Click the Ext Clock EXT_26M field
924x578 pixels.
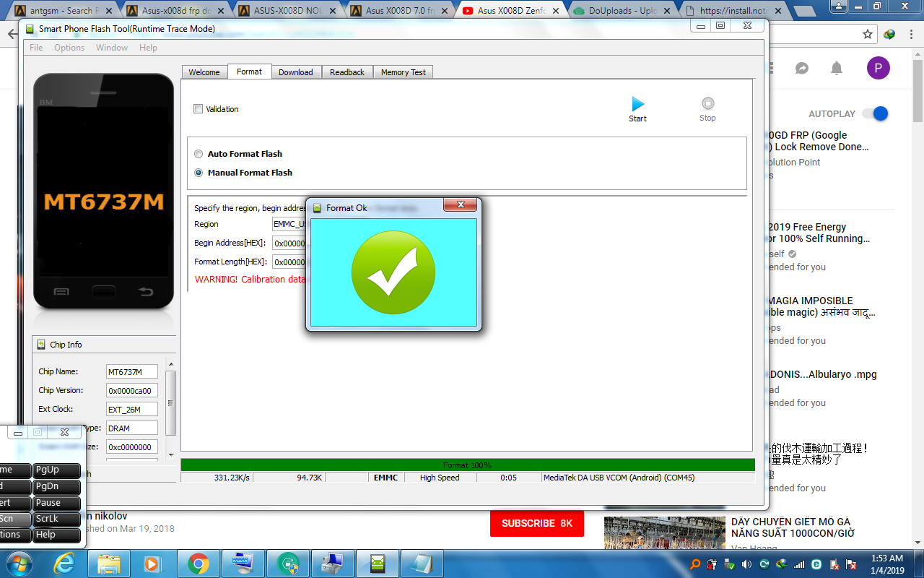[131, 410]
